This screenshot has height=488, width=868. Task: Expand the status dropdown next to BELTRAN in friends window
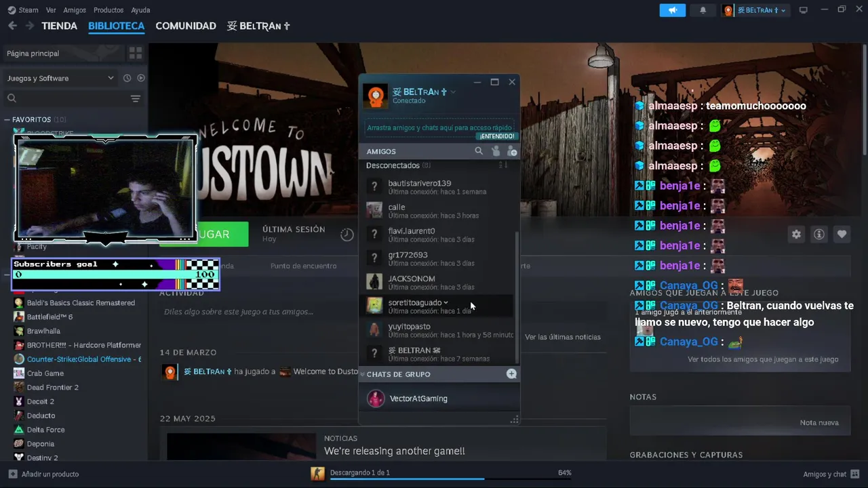pyautogui.click(x=453, y=92)
